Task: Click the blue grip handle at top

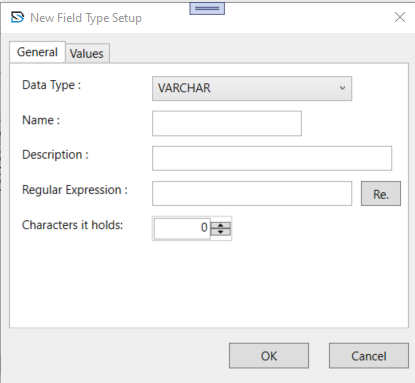Action: (207, 8)
